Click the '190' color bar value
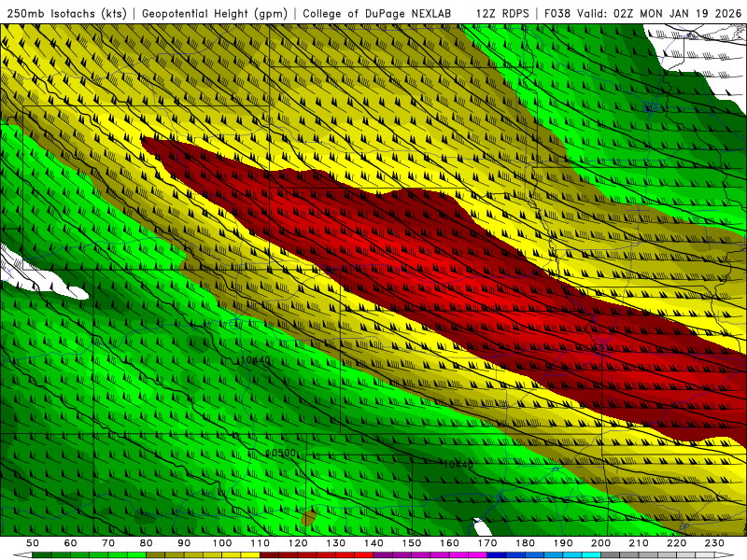 click(x=564, y=543)
